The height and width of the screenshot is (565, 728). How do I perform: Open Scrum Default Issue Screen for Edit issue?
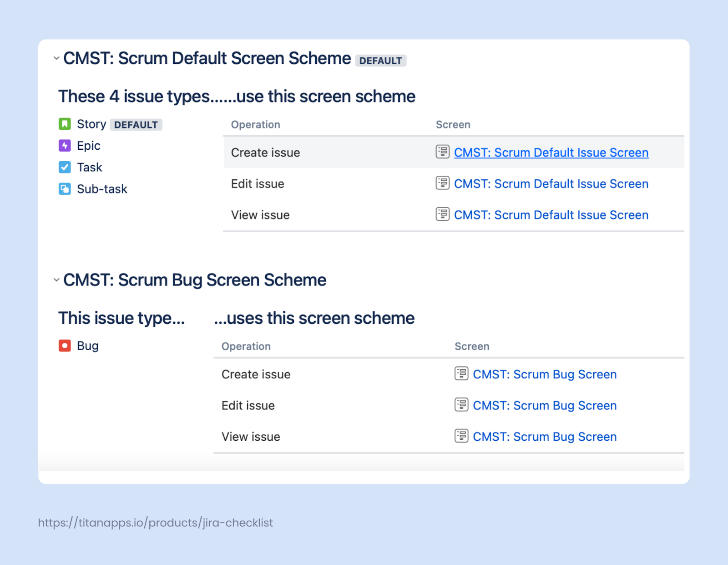[x=551, y=183]
